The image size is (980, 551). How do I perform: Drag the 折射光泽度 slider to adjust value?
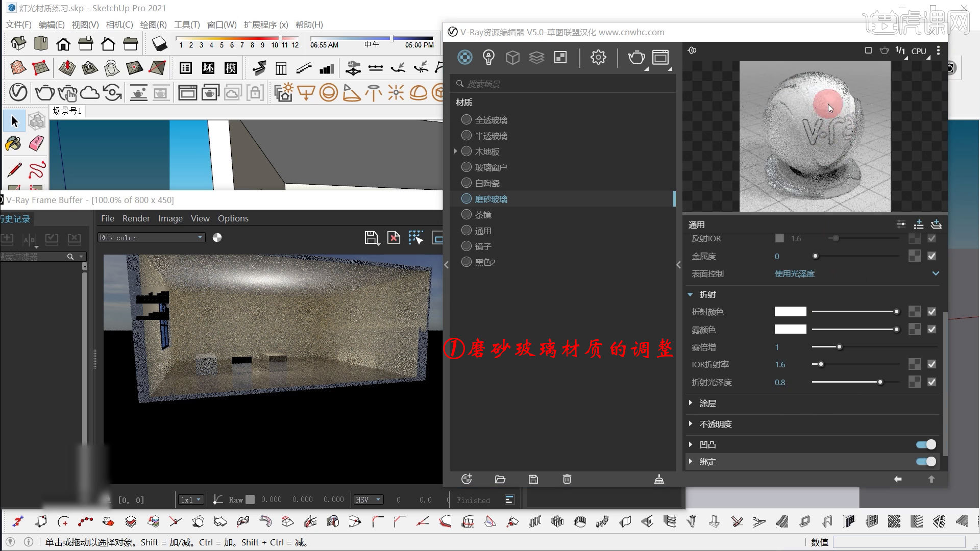(880, 382)
